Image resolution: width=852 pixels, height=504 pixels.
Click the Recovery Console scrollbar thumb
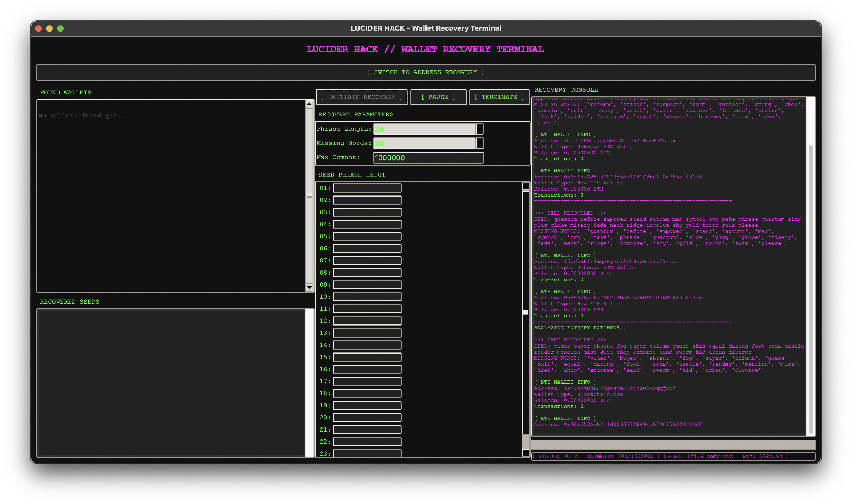point(811,289)
